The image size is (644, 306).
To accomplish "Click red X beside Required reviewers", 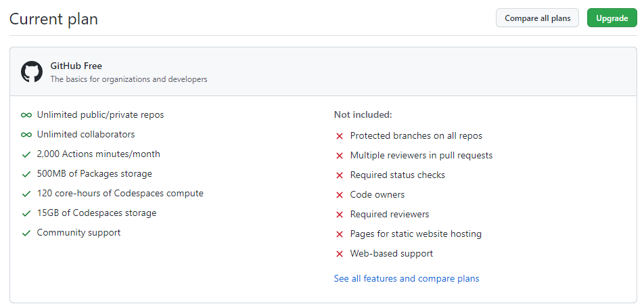I will 340,215.
